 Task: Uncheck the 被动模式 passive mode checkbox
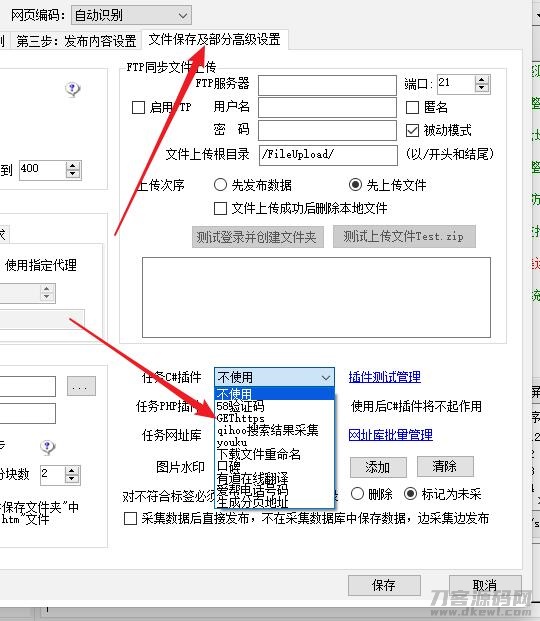(x=412, y=130)
